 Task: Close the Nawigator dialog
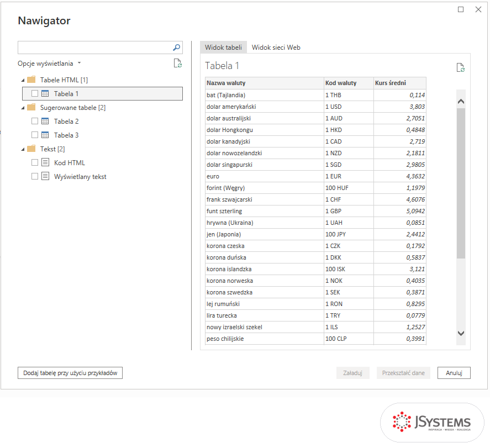[x=478, y=10]
